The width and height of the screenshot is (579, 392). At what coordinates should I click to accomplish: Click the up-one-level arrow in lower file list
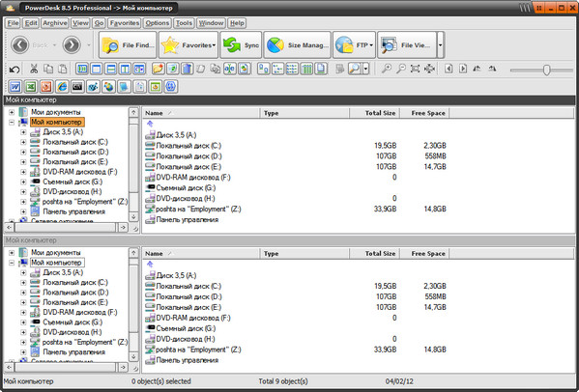tap(150, 264)
